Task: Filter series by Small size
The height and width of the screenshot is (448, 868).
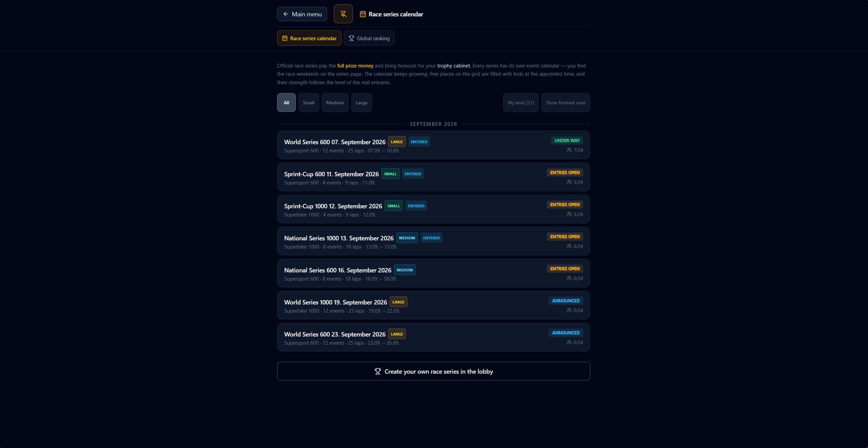Action: pyautogui.click(x=309, y=103)
